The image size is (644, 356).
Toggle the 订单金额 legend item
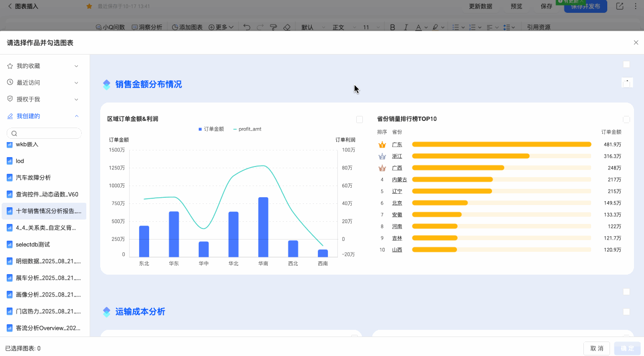pyautogui.click(x=211, y=129)
